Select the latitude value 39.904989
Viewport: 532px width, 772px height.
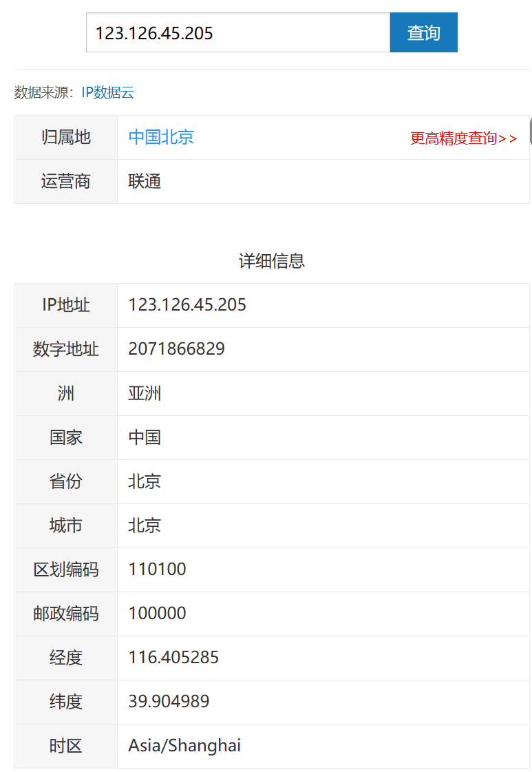169,701
